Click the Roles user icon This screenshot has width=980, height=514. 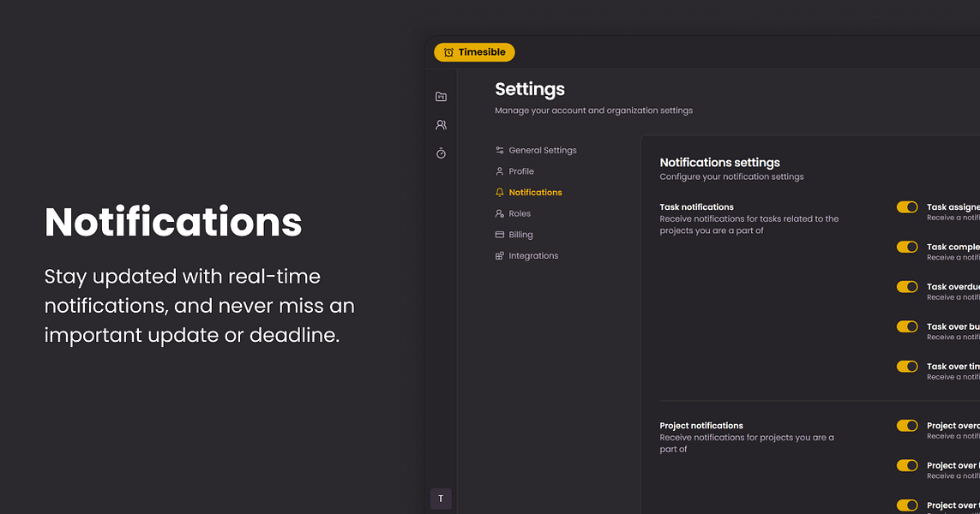499,213
